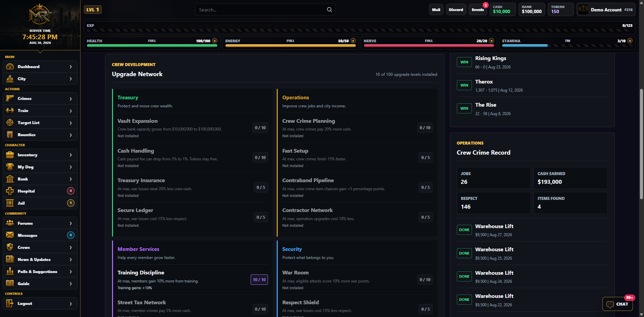This screenshot has width=644, height=317.
Task: Click the Training Discipline 10/10 level button
Action: [259, 280]
